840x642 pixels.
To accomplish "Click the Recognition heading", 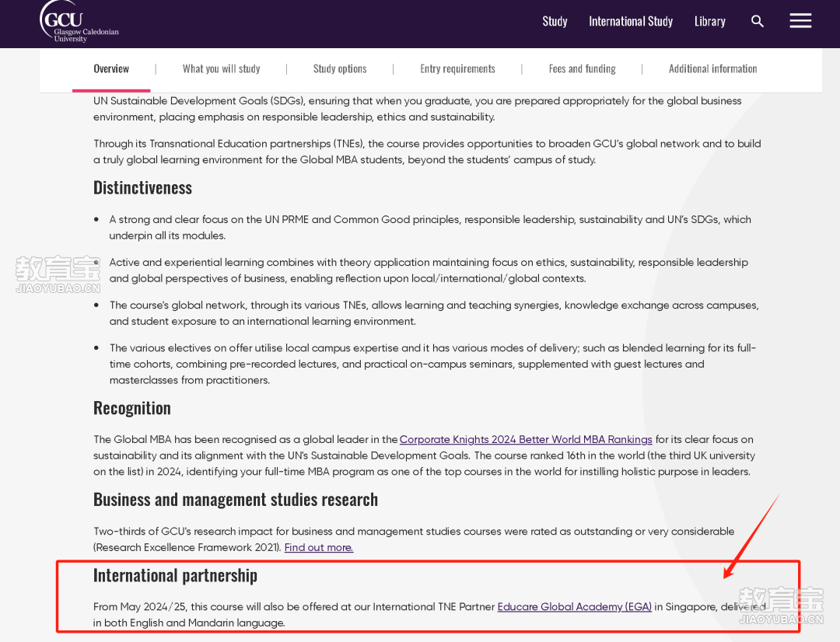I will coord(131,409).
